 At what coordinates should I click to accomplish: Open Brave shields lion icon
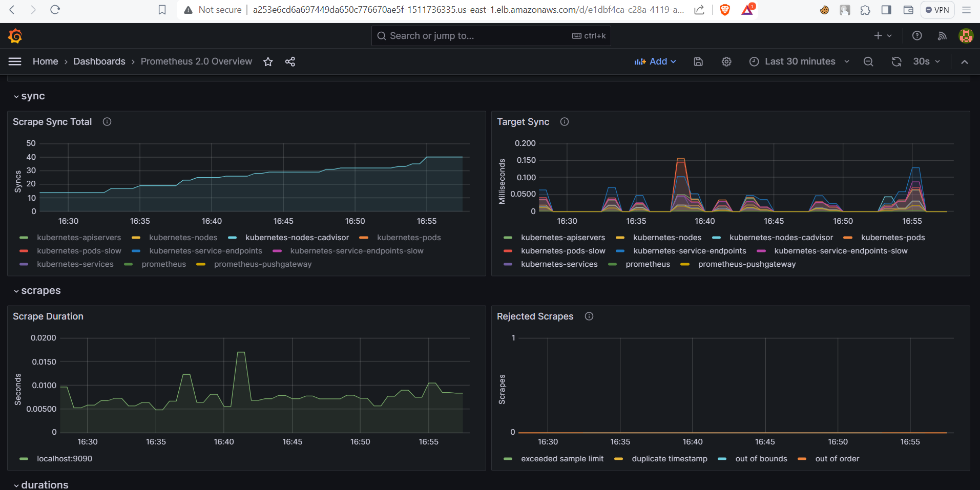725,10
